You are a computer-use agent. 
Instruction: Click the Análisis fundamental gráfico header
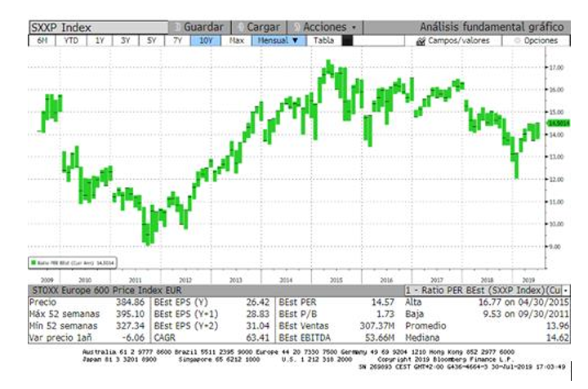click(x=492, y=28)
